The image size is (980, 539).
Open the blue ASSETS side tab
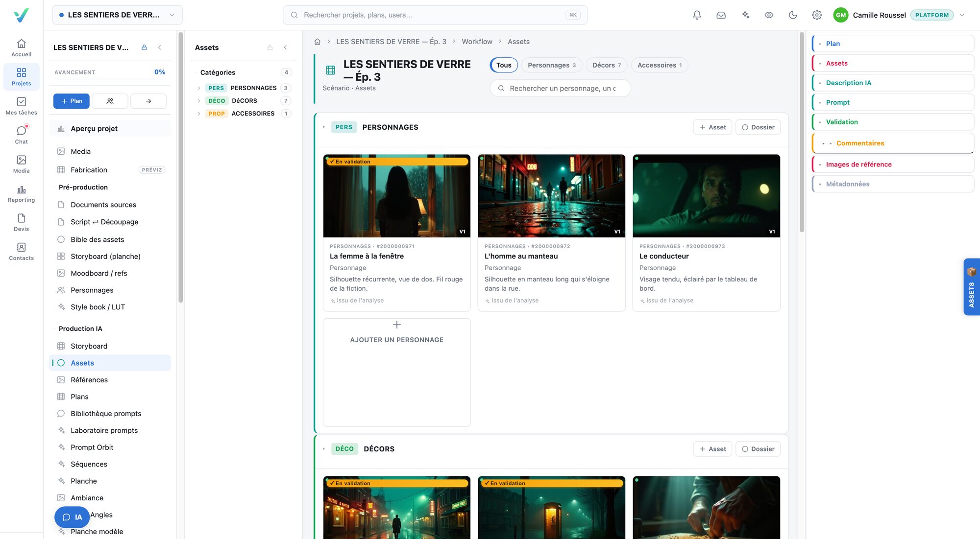[x=971, y=287]
